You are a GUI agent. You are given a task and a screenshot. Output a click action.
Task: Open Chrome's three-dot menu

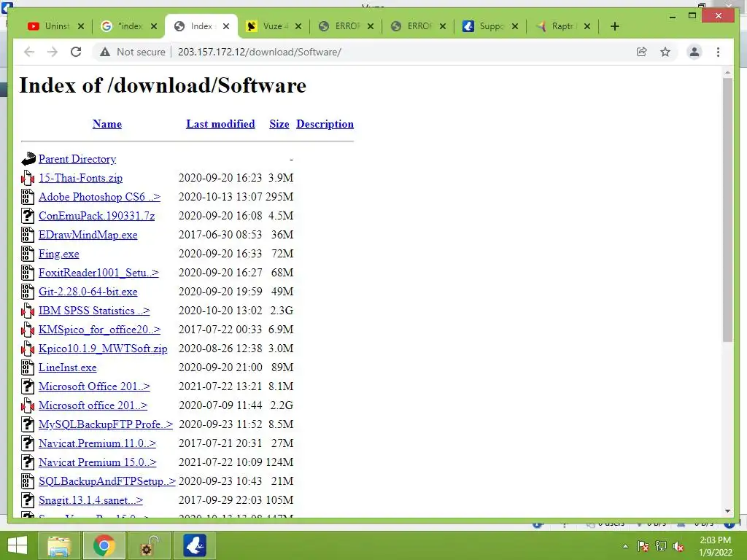click(718, 52)
